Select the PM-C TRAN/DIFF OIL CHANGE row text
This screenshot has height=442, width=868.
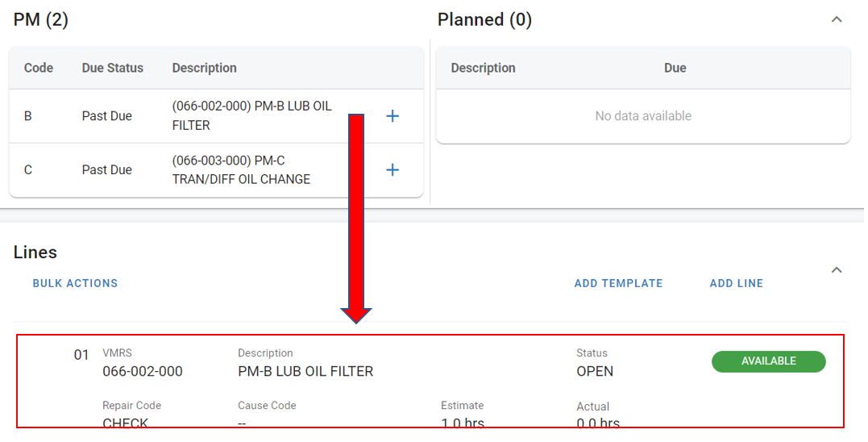241,170
